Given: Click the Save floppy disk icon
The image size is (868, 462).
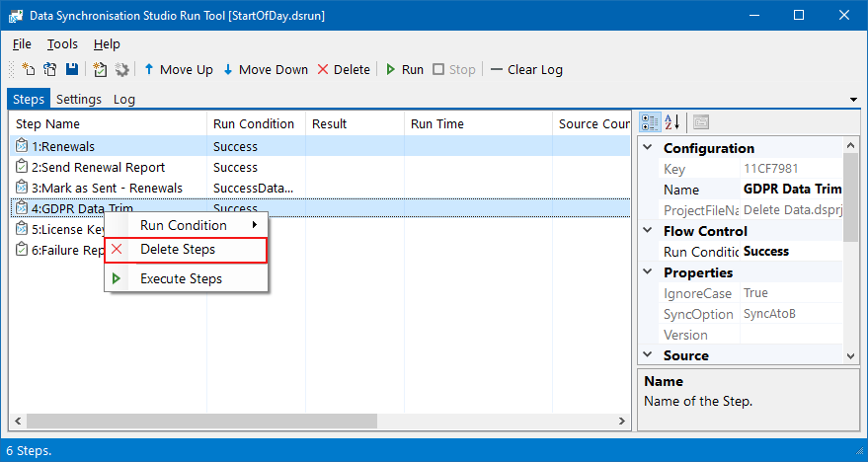Looking at the screenshot, I should (72, 69).
